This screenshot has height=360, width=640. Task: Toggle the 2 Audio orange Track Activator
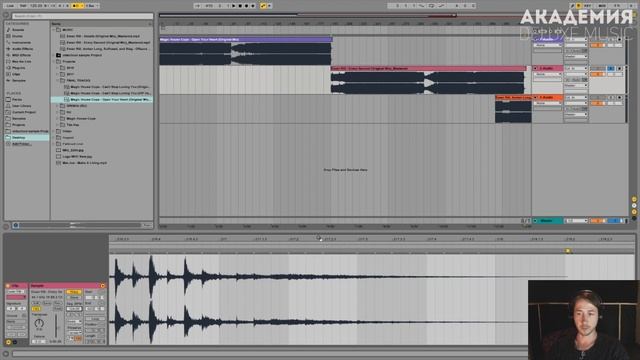pyautogui.click(x=598, y=74)
